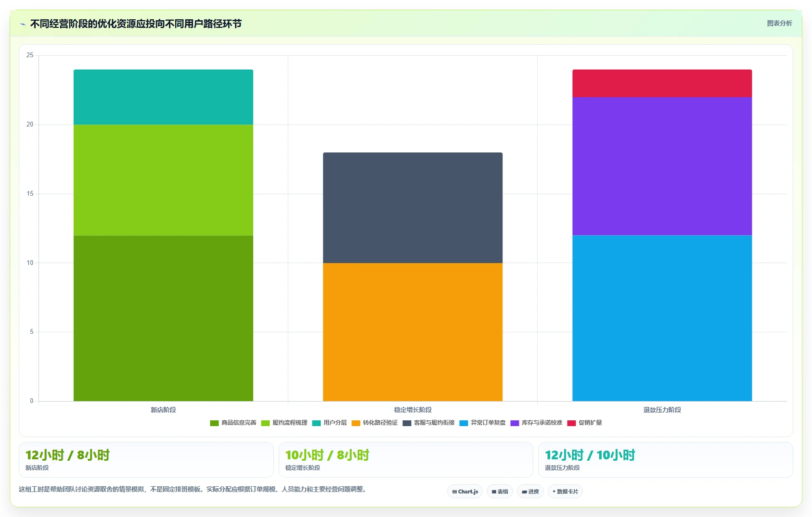
Task: Click the 12小时 / 10小时 stat value
Action: [x=590, y=455]
